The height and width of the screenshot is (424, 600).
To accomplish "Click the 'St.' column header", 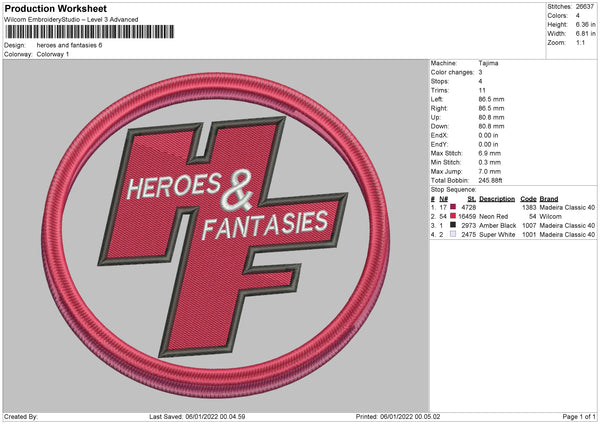I will coord(472,199).
